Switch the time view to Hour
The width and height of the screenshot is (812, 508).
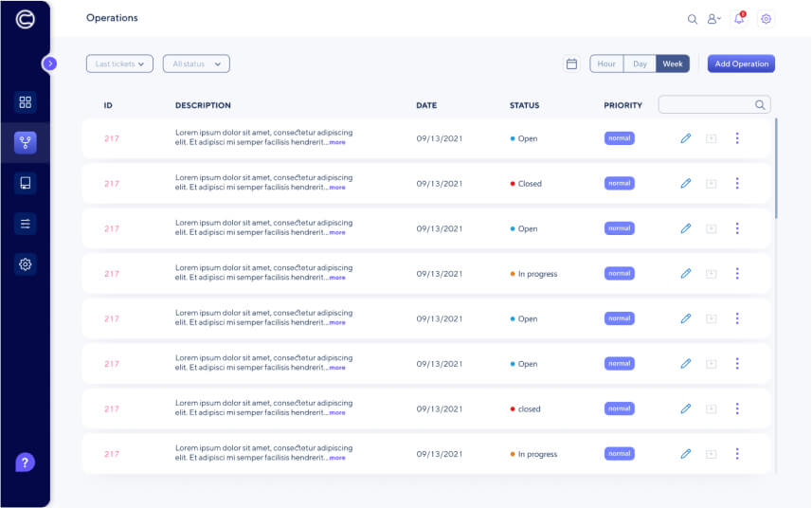point(606,63)
